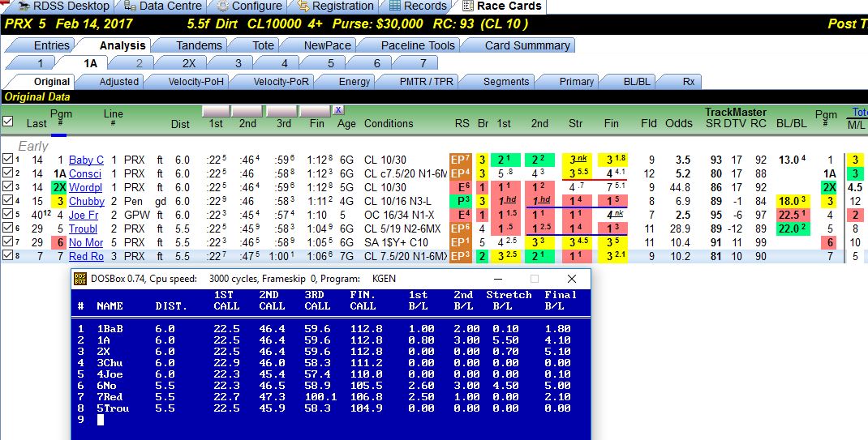Click the RDSS Desktop tab icon
Screen dimensions: 868x440
click(x=24, y=6)
